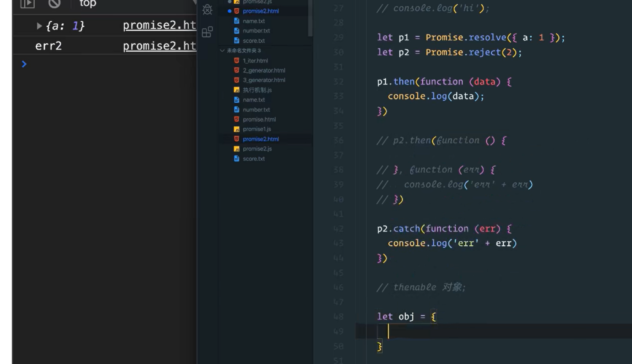Open unsaved promise2.html in the upper list

pos(261,11)
